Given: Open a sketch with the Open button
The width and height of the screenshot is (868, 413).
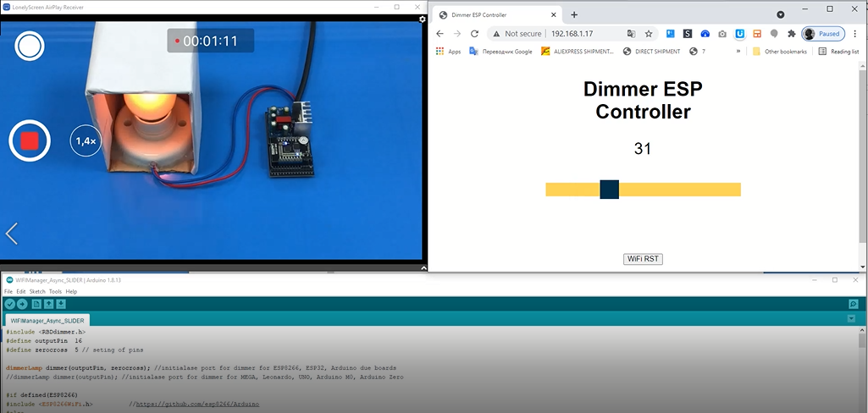Looking at the screenshot, I should click(x=49, y=304).
